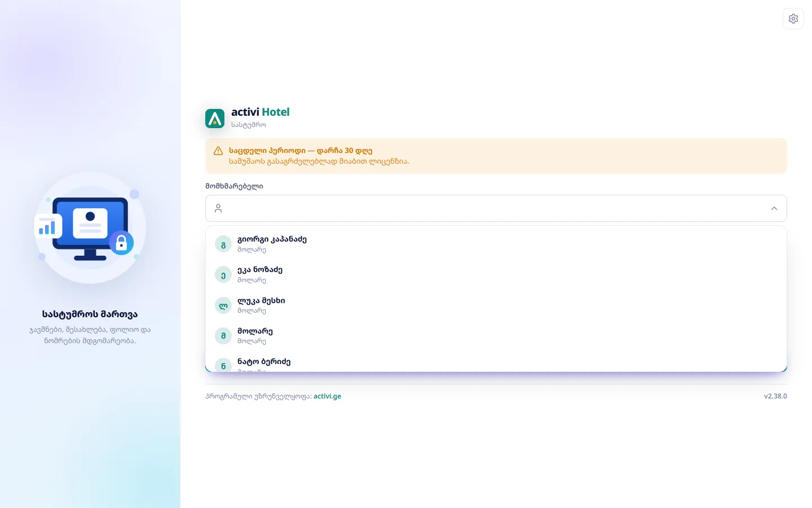Select ლუკა მესხი by name

coord(261,300)
